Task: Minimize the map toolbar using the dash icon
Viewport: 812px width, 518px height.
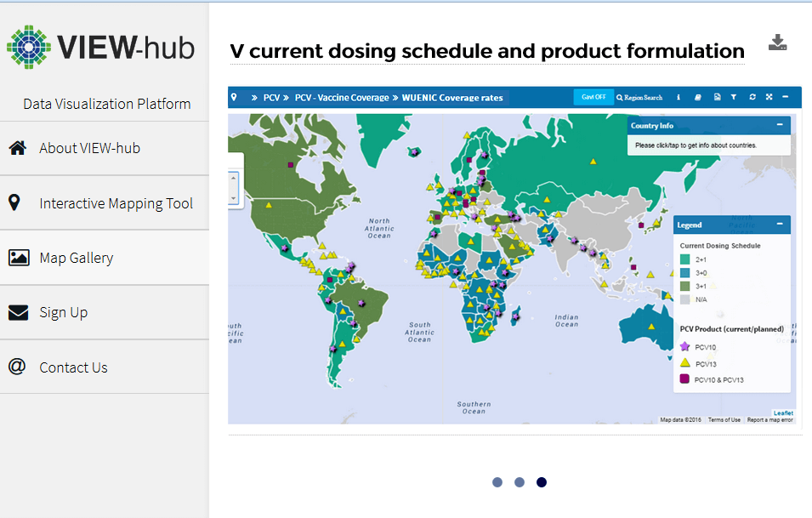Action: tap(786, 97)
